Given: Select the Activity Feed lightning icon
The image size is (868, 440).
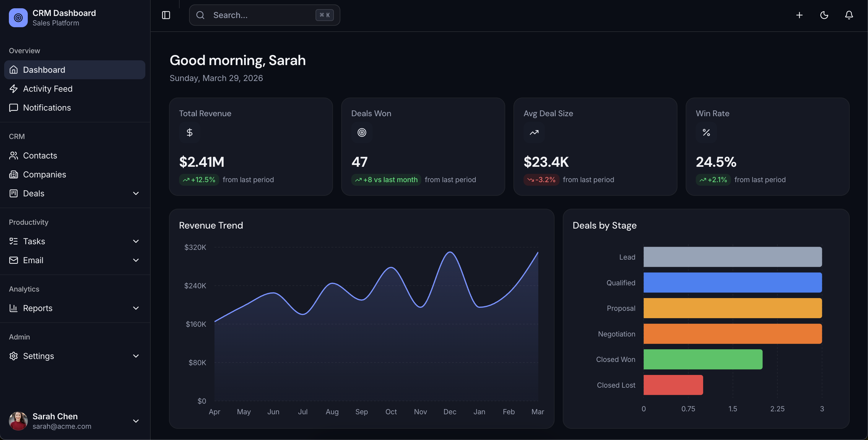Looking at the screenshot, I should [x=14, y=89].
